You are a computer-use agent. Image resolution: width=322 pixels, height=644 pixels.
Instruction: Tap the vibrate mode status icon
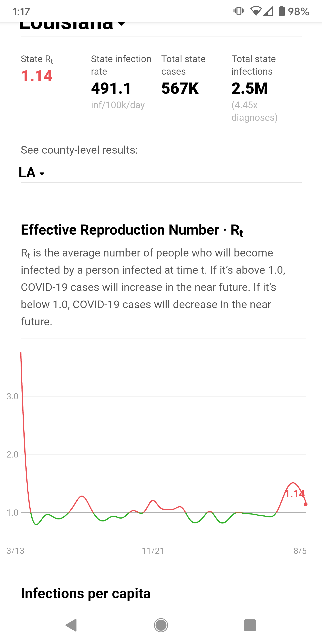pyautogui.click(x=239, y=11)
